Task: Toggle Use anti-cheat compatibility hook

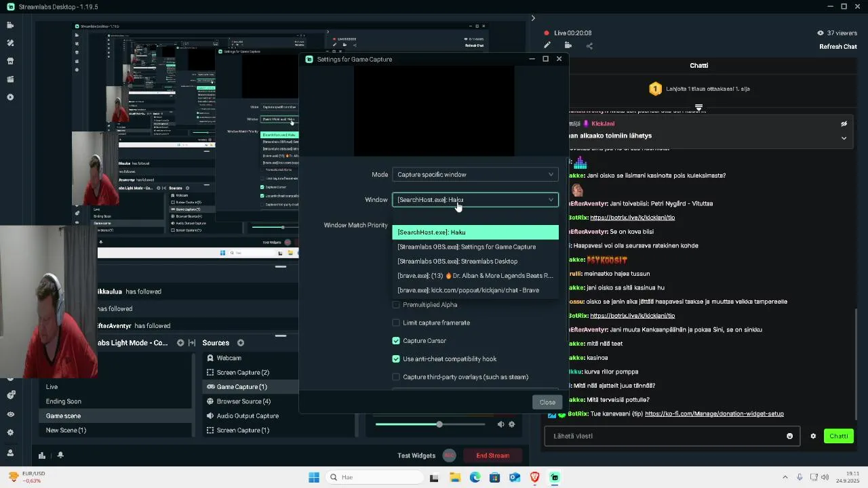Action: click(x=396, y=359)
